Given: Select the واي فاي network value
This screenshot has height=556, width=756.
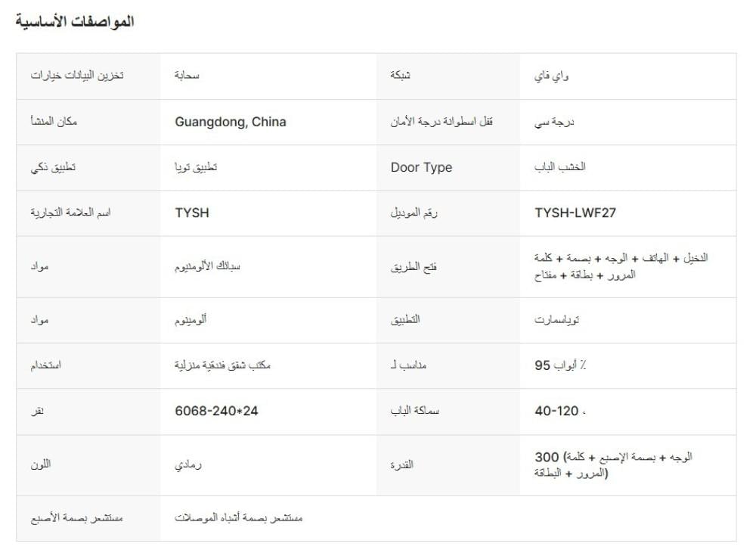Looking at the screenshot, I should (x=552, y=76).
